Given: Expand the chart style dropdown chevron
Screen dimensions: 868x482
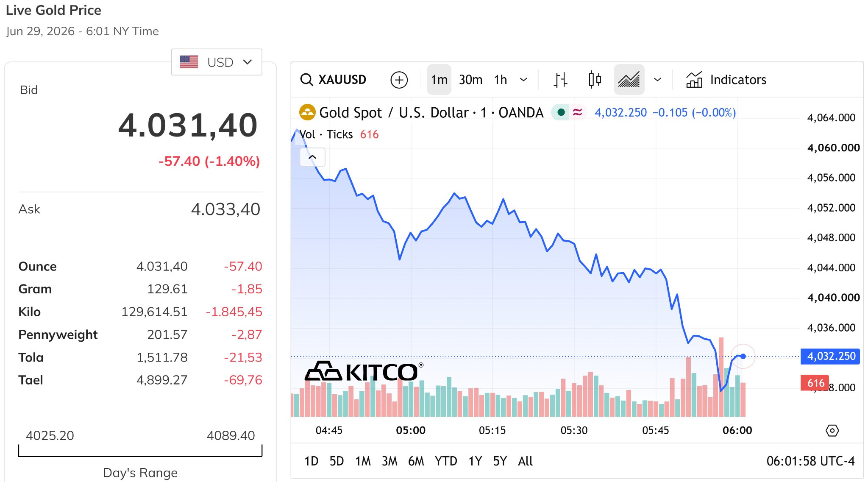Looking at the screenshot, I should coord(657,80).
